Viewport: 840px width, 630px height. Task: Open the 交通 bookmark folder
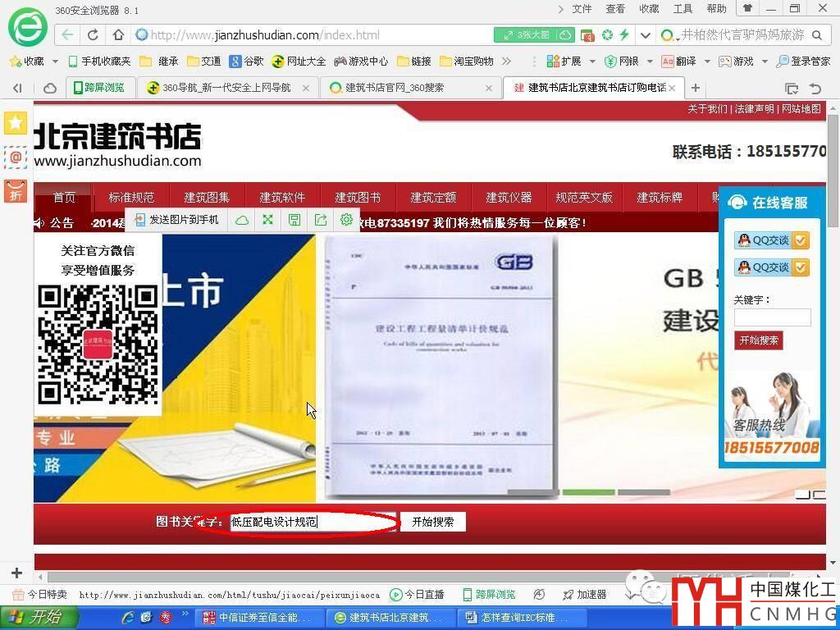point(204,61)
